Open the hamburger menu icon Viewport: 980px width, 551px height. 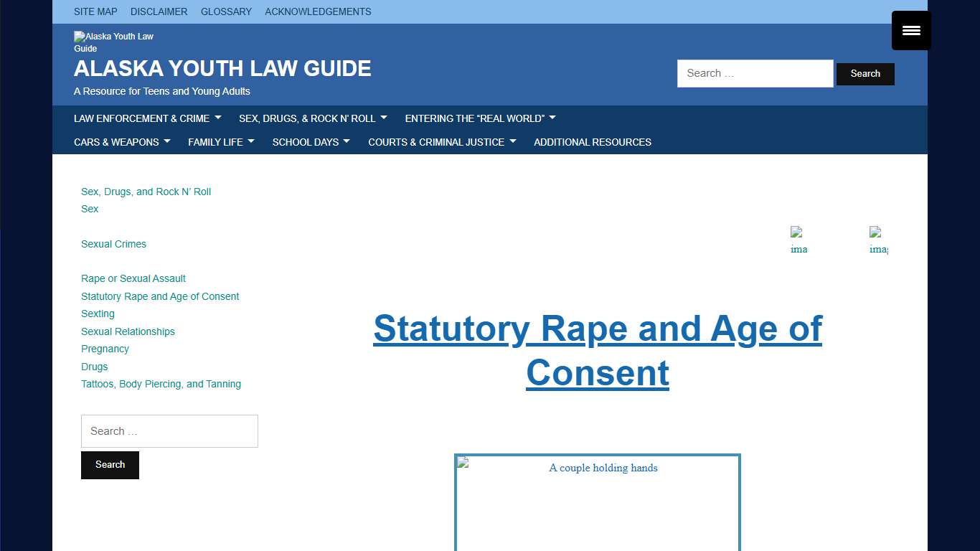(910, 30)
